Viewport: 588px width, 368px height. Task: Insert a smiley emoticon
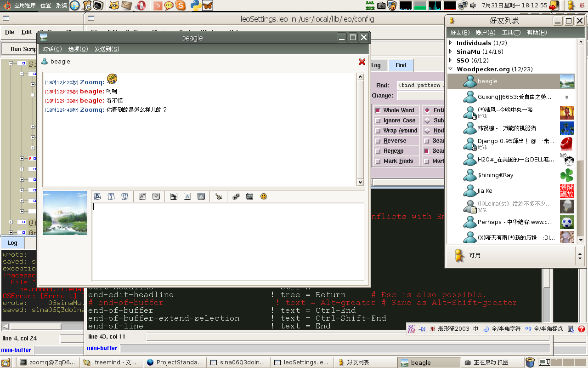[264, 196]
